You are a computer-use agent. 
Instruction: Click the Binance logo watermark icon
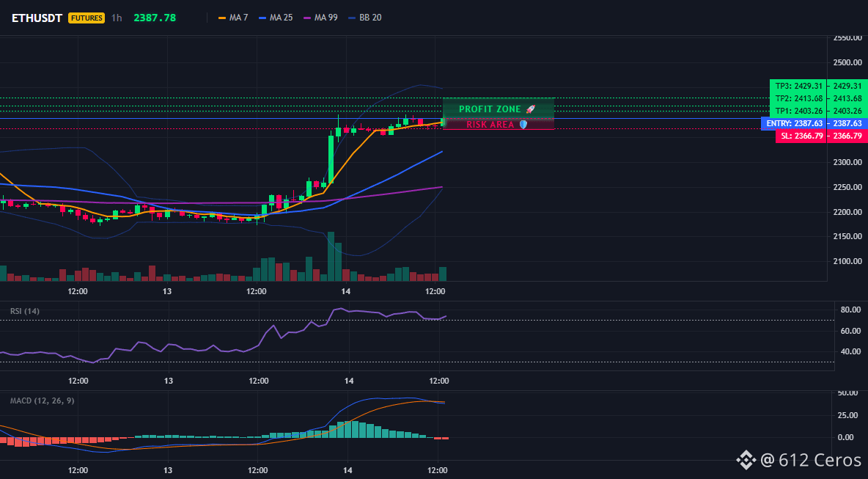click(746, 459)
